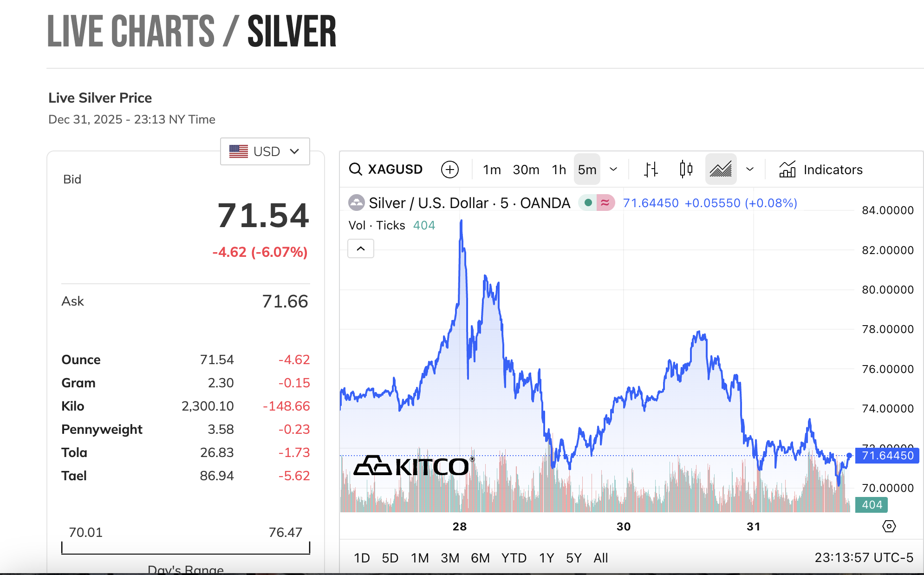Expand the chart style dropdown arrow

coord(750,170)
